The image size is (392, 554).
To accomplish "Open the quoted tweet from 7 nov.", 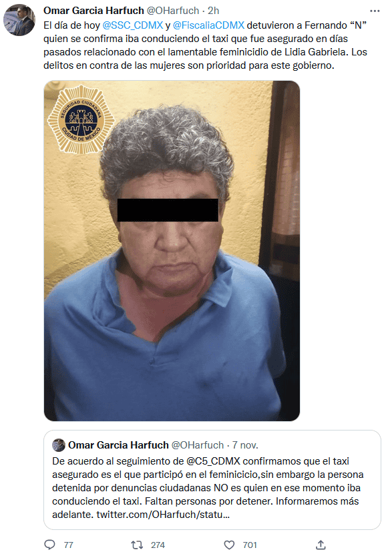I will pyautogui.click(x=212, y=479).
